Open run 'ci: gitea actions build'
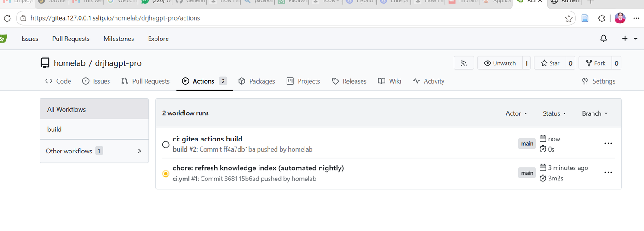Image resolution: width=644 pixels, height=231 pixels. 207,139
